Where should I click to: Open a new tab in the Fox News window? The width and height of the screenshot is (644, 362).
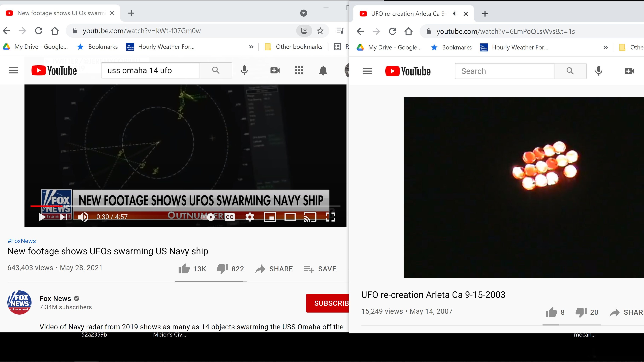click(131, 13)
